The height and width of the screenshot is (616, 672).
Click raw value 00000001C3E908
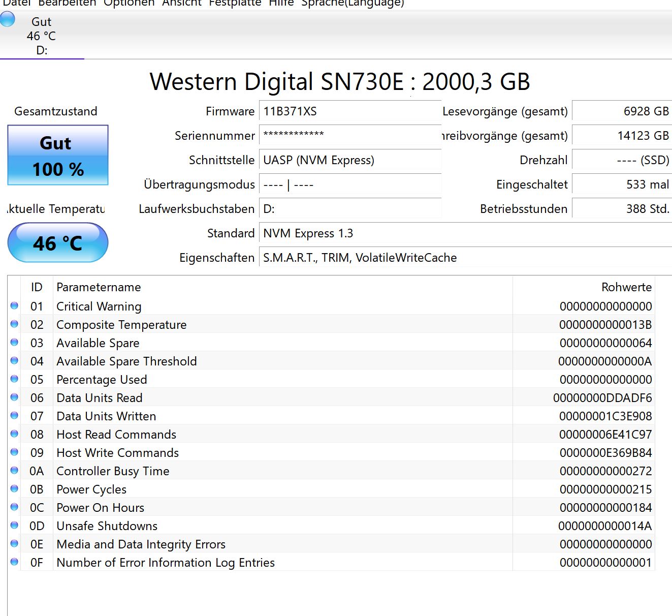605,416
